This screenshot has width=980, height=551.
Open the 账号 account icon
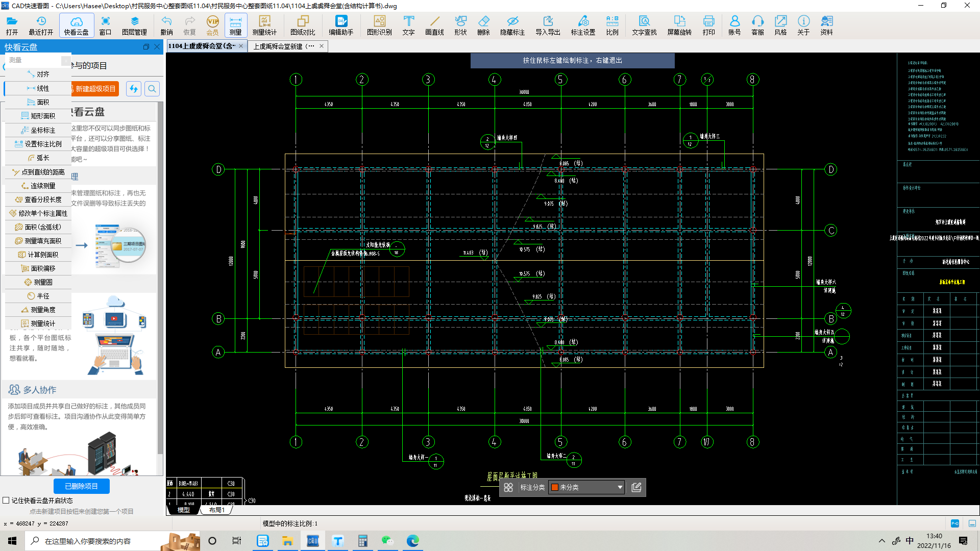(734, 25)
